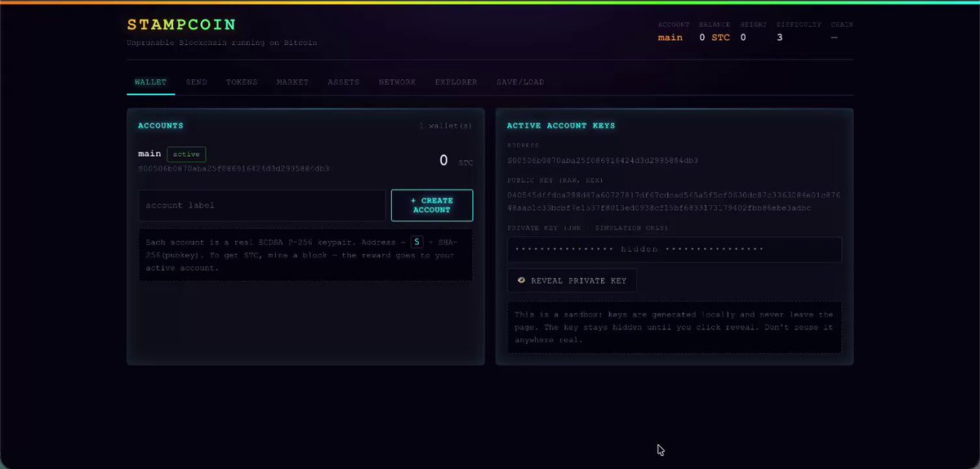Open the Tokens tab
The width and height of the screenshot is (980, 469).
coord(241,83)
